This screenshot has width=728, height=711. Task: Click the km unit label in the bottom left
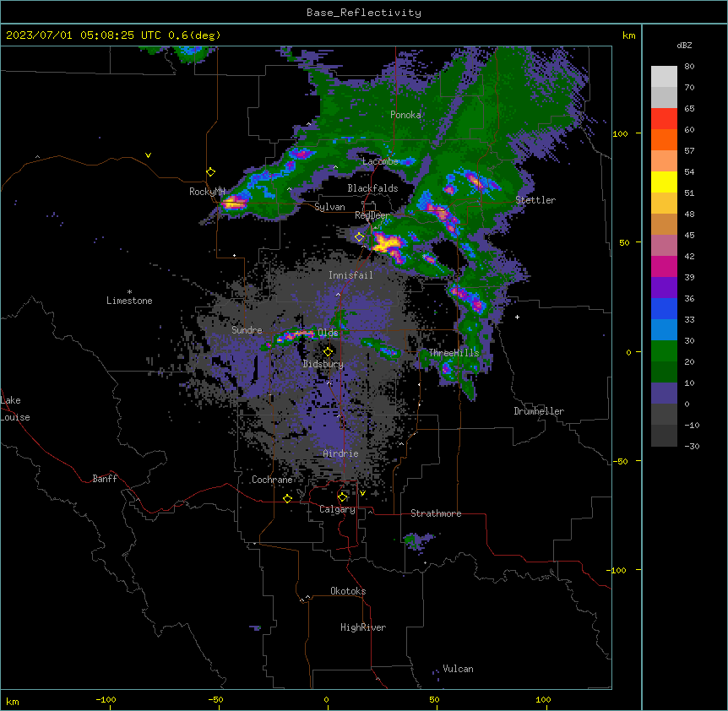click(13, 702)
